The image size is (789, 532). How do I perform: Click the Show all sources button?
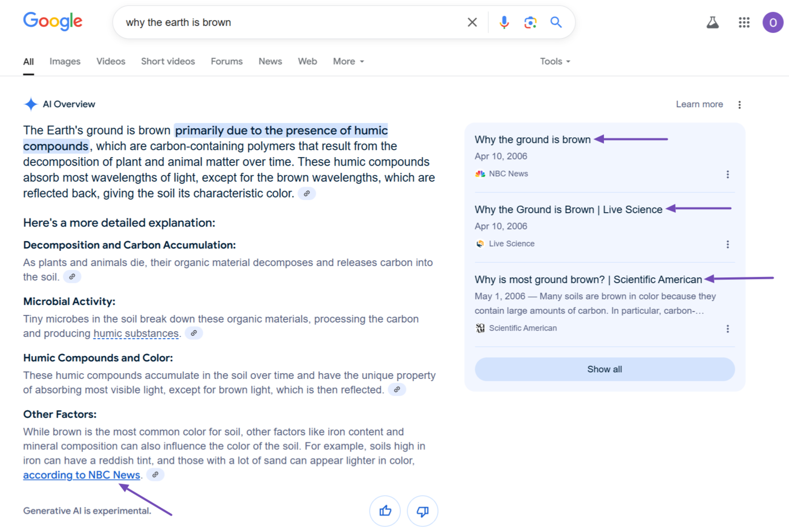point(605,369)
